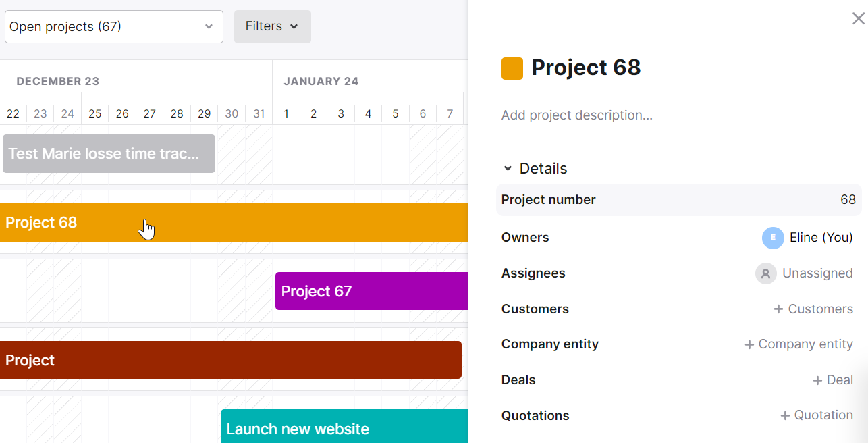The height and width of the screenshot is (443, 868).
Task: Select the dark red Project bar
Action: [229, 360]
